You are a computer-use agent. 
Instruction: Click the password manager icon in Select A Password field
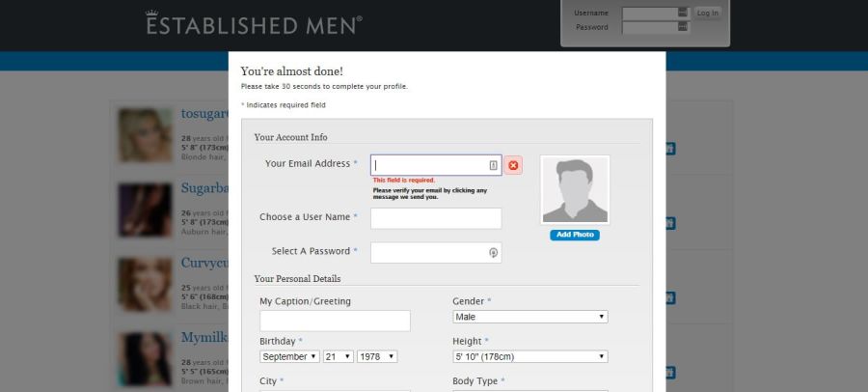pos(493,253)
